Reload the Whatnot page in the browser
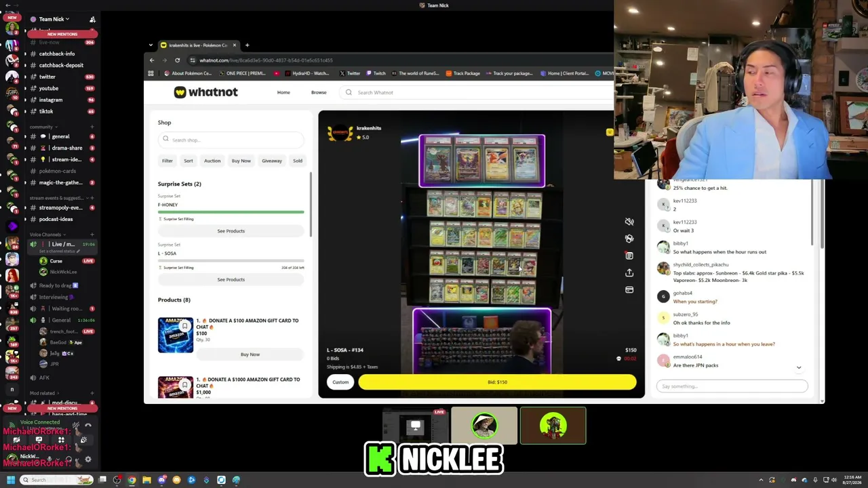The height and width of the screenshot is (488, 868). pos(178,60)
